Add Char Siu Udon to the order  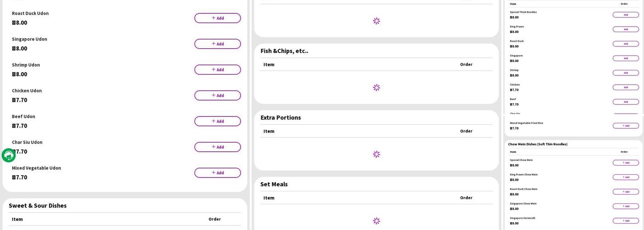217,147
